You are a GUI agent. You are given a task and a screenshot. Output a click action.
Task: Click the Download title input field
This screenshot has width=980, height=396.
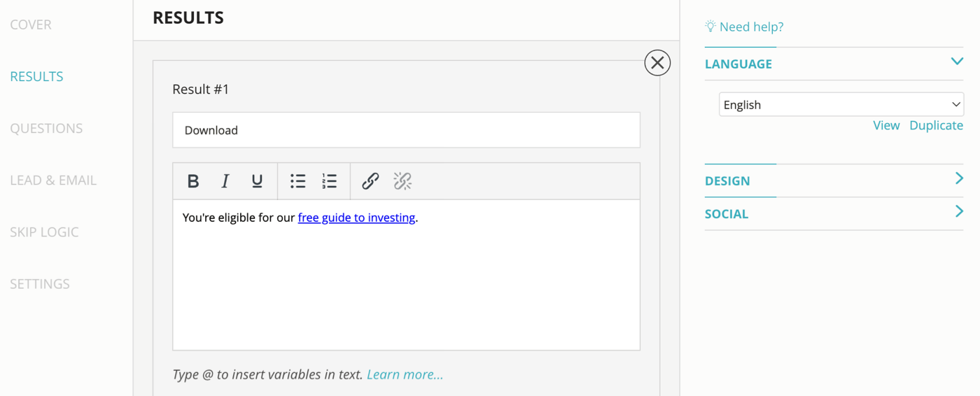coord(406,130)
